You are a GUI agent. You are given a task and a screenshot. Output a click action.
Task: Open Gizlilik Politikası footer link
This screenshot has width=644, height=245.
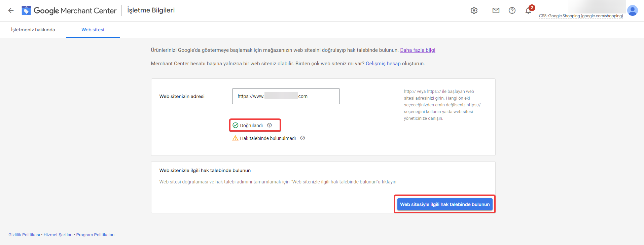[24, 235]
